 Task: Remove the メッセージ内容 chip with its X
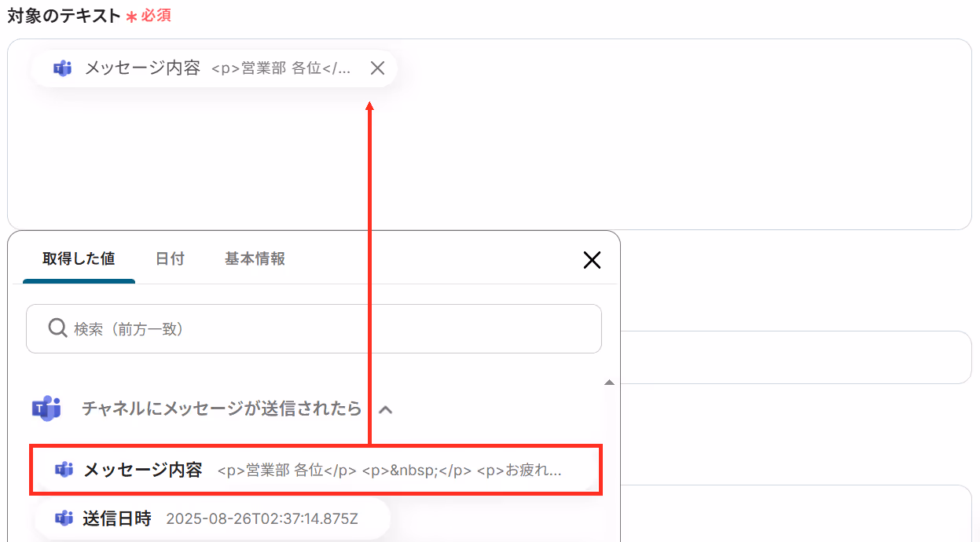coord(377,68)
